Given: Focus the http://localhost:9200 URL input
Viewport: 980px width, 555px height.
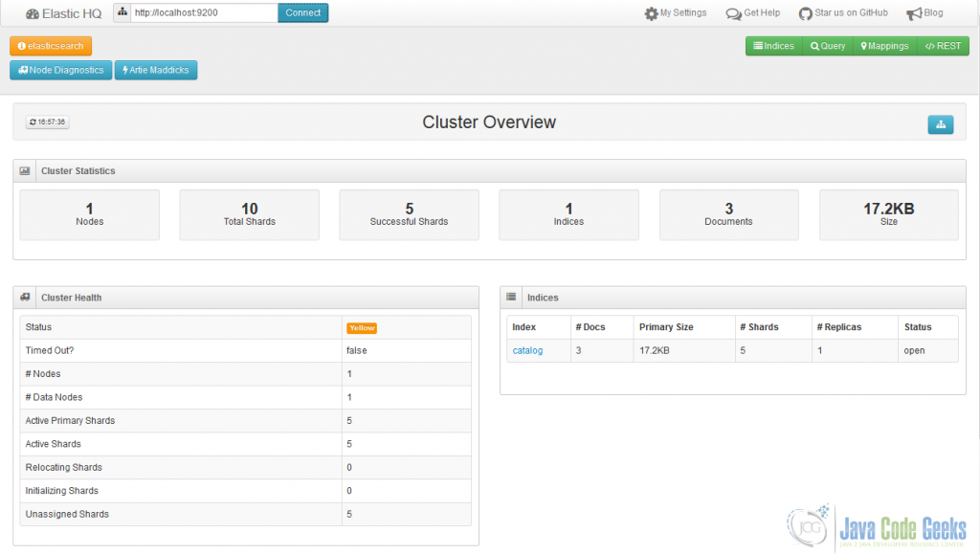Looking at the screenshot, I should pos(204,12).
